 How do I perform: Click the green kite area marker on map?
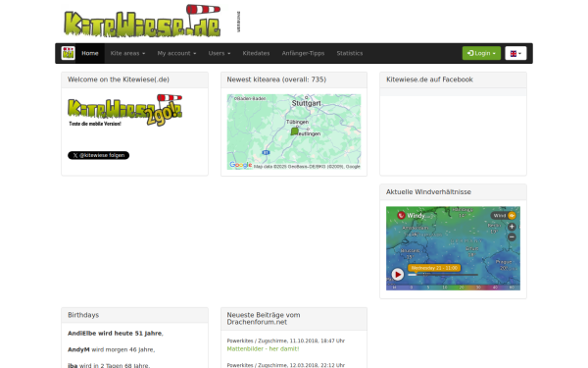(x=295, y=131)
